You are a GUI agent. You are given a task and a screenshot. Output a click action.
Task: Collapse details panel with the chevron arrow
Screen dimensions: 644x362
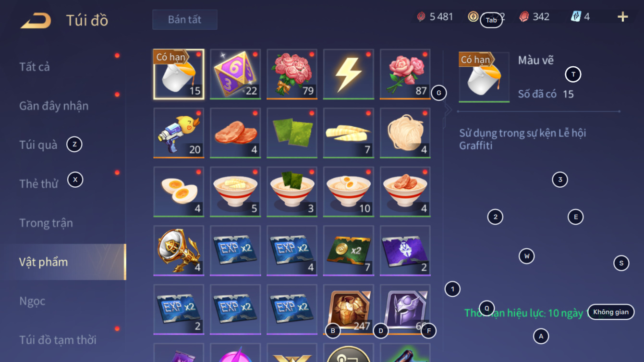(448, 110)
